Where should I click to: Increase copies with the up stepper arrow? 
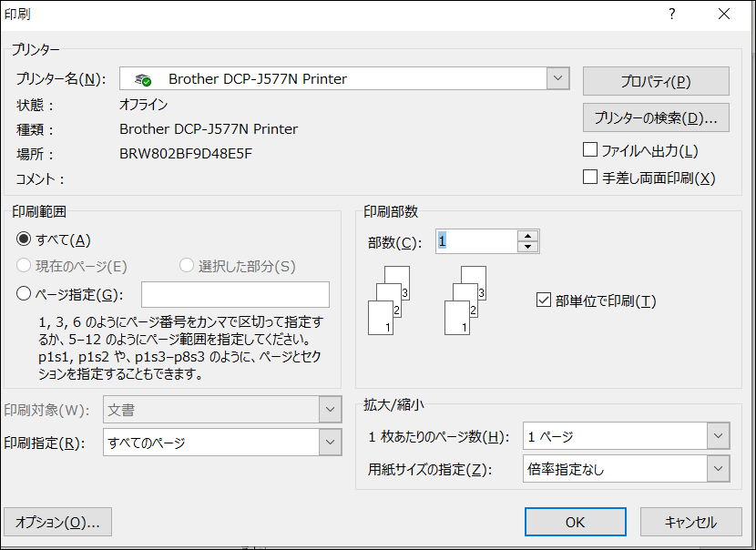tap(526, 236)
